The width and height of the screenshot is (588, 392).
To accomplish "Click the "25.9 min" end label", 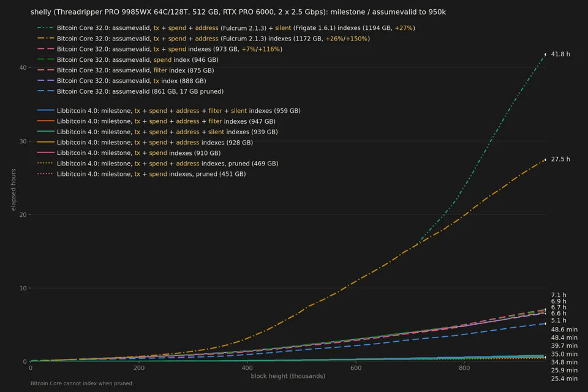I will (x=564, y=370).
